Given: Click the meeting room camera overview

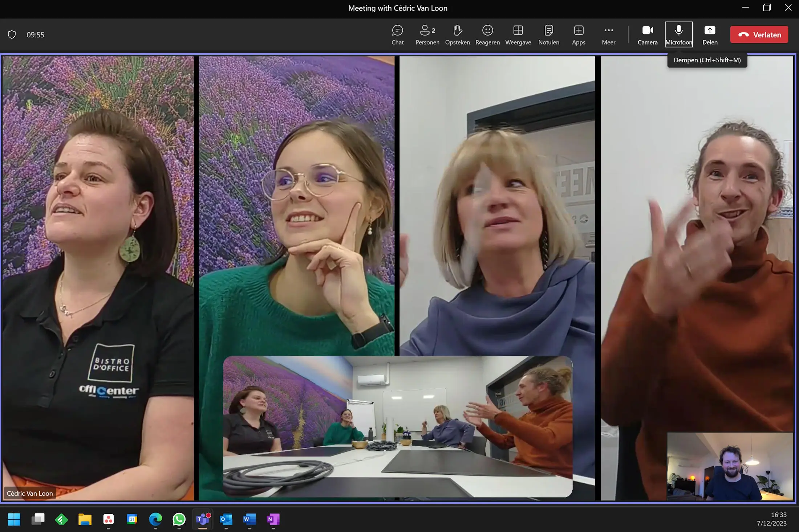Looking at the screenshot, I should coord(397,426).
